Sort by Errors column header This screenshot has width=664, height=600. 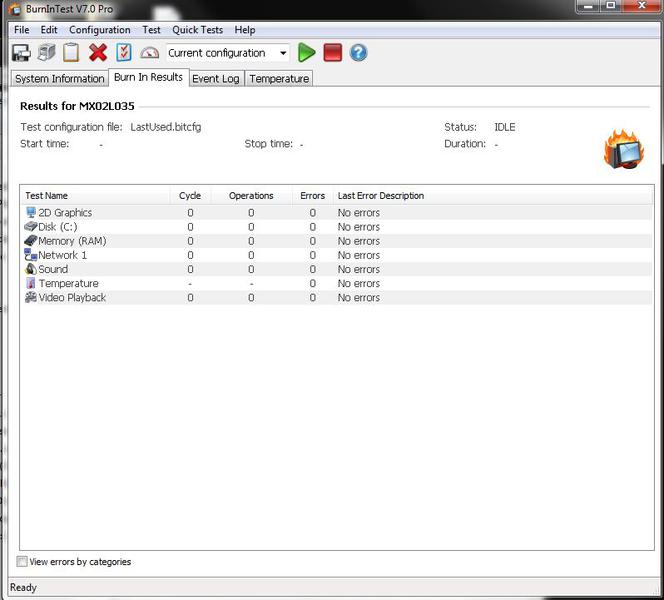click(313, 196)
